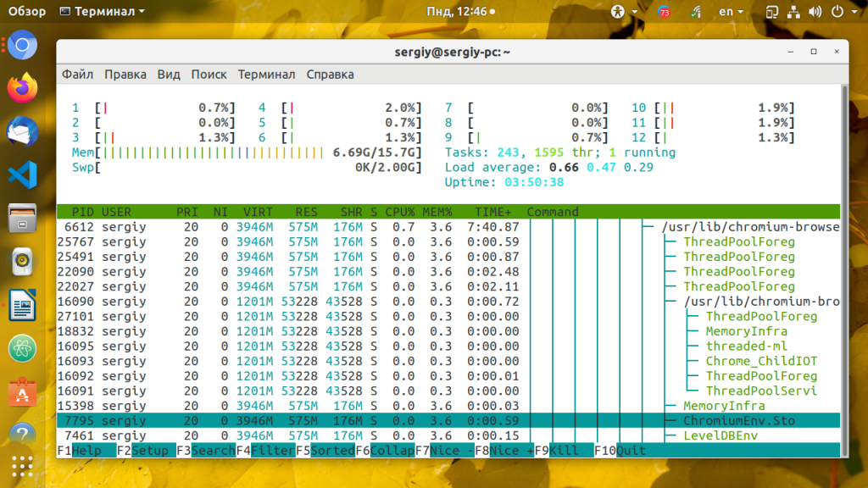Screen dimensions: 868x488
Task: Open Chromium from the dock
Action: tap(23, 45)
